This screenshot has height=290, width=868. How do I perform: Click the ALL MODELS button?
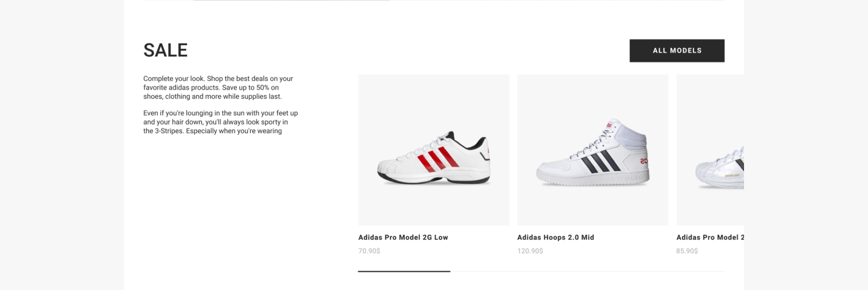point(677,51)
